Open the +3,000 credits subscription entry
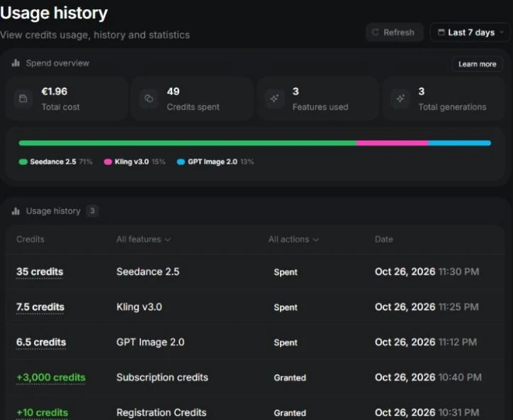This screenshot has width=513, height=420. (x=255, y=378)
